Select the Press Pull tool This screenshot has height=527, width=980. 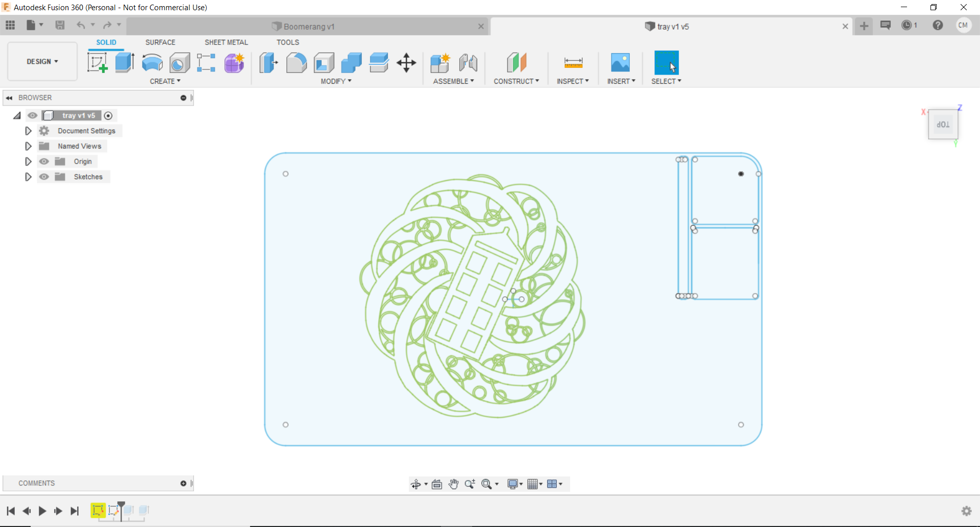[268, 63]
